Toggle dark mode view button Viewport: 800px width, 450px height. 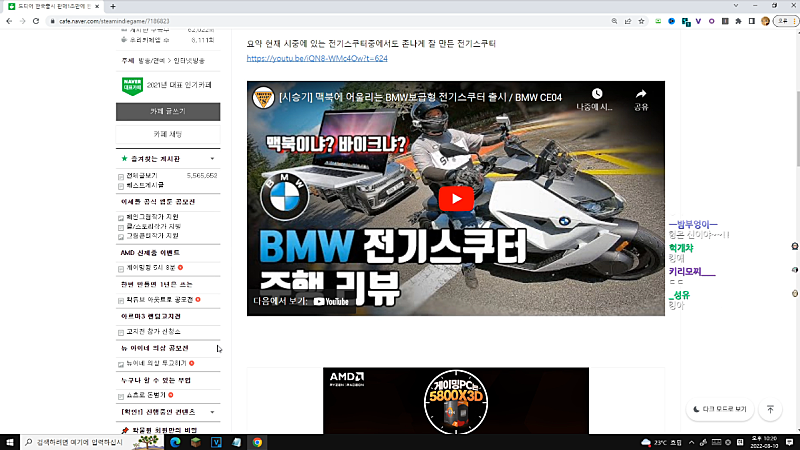[718, 409]
